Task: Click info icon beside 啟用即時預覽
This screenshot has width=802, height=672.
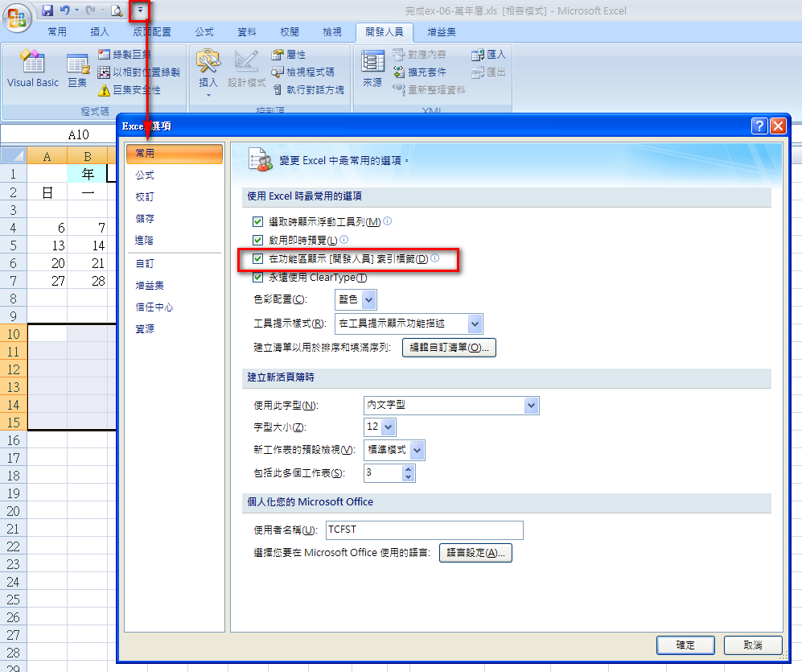Action: point(343,240)
